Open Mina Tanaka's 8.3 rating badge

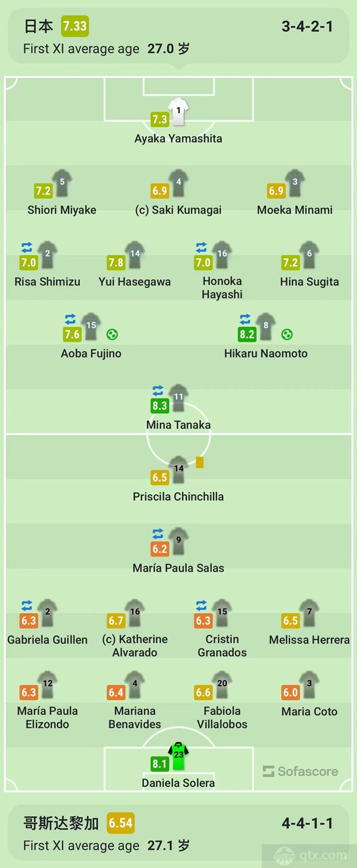(x=159, y=406)
